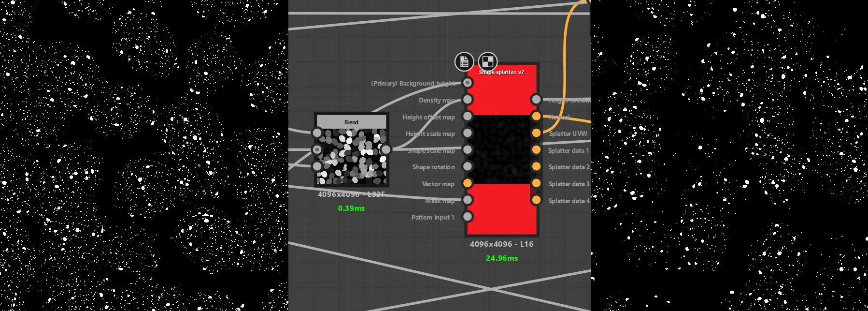Viewport: 868px width, 311px height.
Task: Click the Splatter UVW output pin
Action: [536, 133]
